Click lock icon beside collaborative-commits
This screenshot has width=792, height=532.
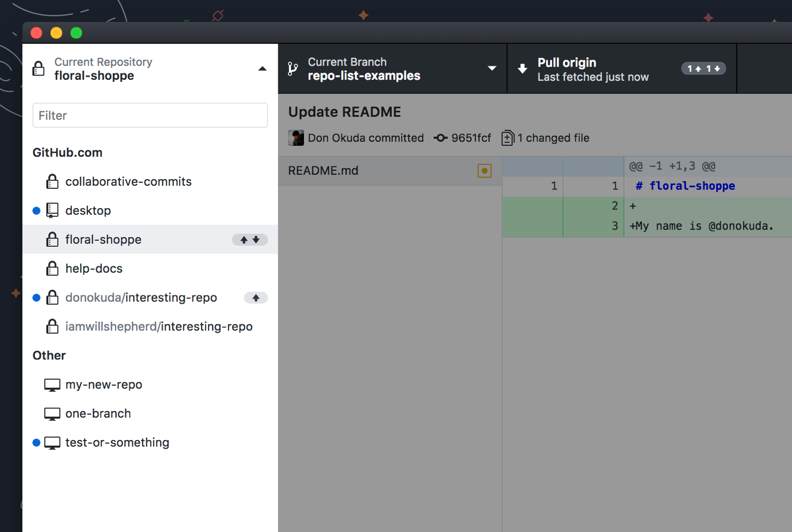pos(52,181)
